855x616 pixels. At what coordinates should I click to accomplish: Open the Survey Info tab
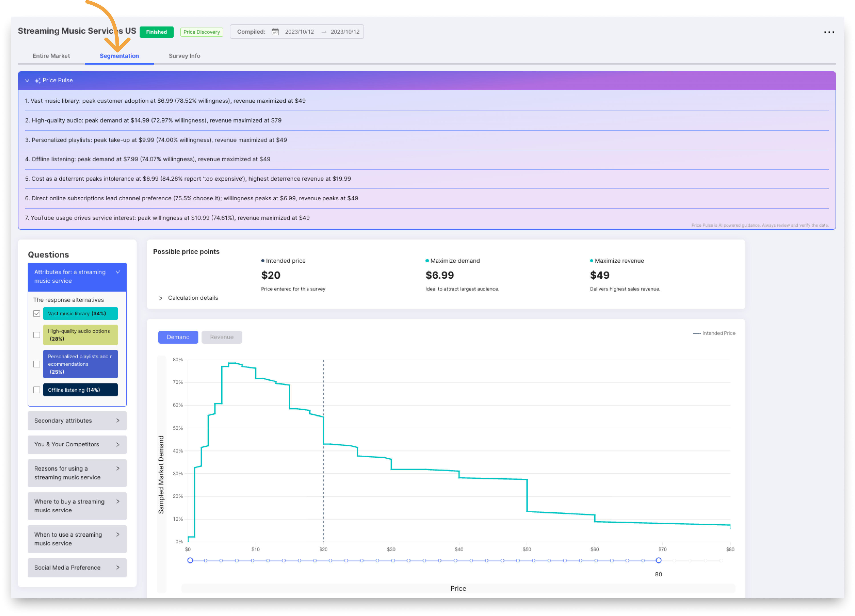pos(184,56)
